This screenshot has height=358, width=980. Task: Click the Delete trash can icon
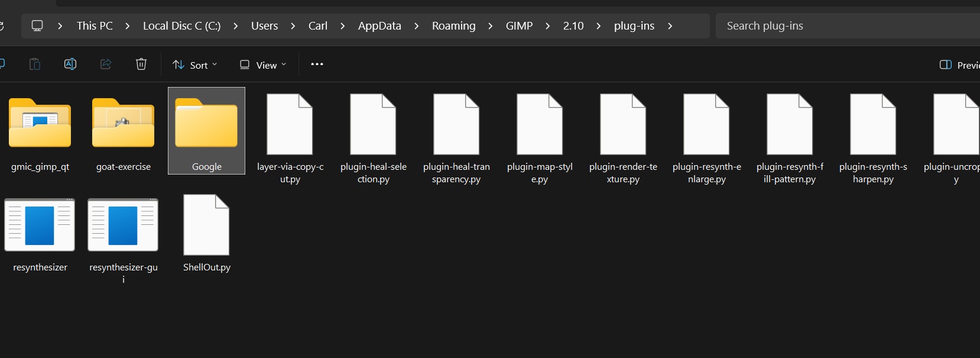click(x=141, y=64)
